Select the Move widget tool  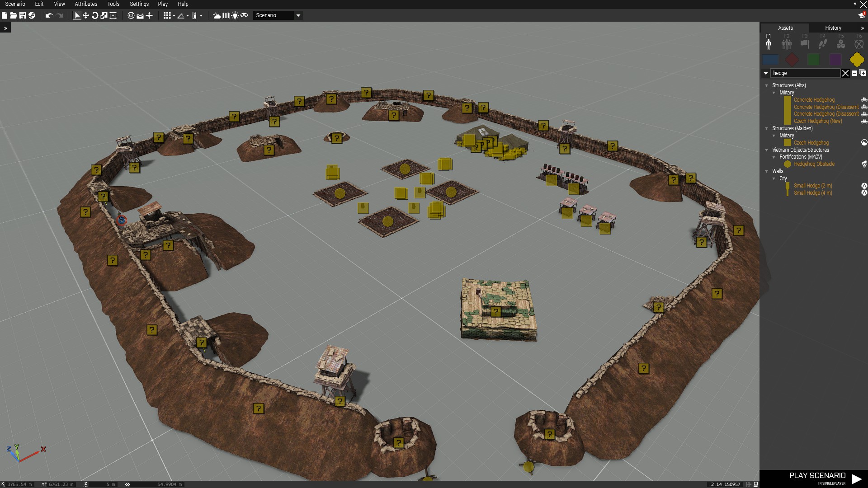86,15
